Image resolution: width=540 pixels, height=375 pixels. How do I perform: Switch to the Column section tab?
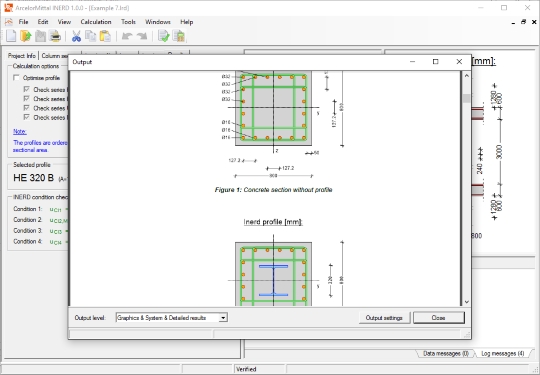54,55
